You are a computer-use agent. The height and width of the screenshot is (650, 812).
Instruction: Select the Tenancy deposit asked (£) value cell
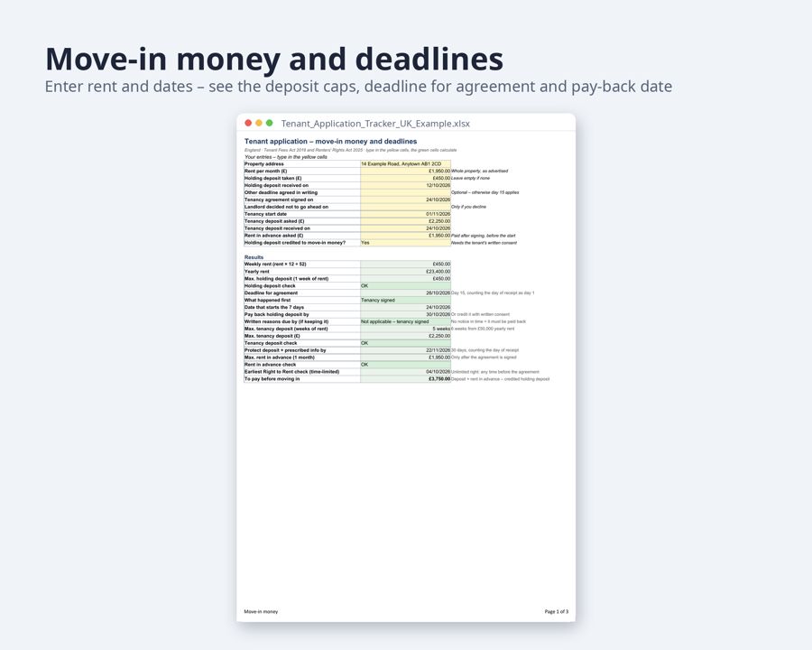pos(405,221)
